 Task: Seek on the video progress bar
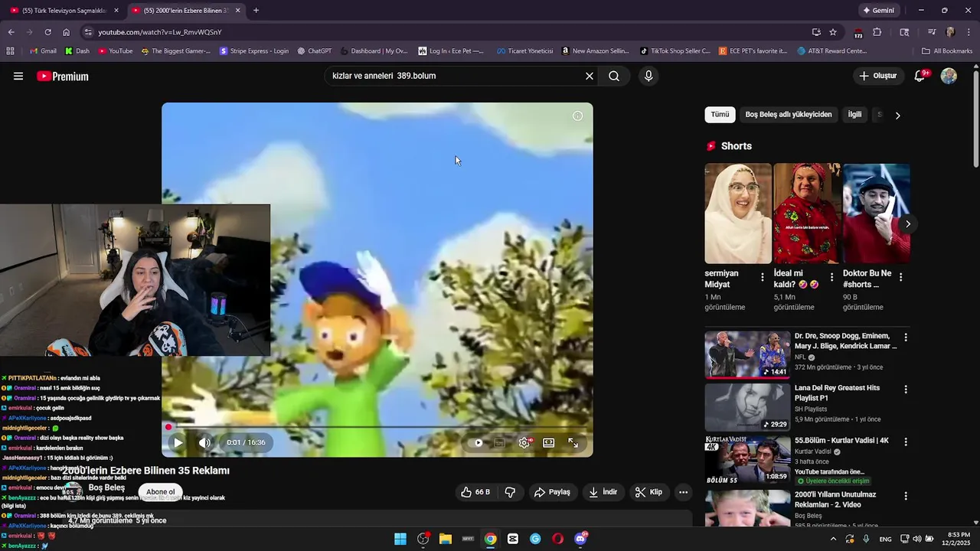tap(377, 427)
